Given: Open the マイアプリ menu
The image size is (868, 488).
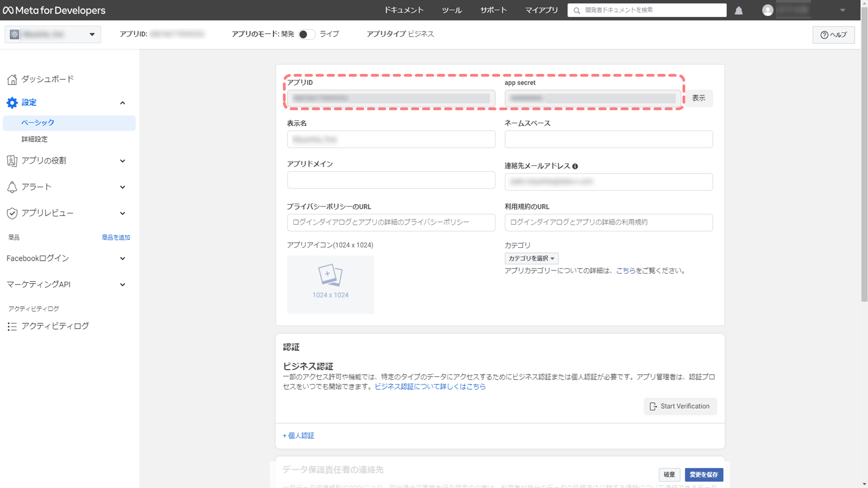Looking at the screenshot, I should (541, 10).
